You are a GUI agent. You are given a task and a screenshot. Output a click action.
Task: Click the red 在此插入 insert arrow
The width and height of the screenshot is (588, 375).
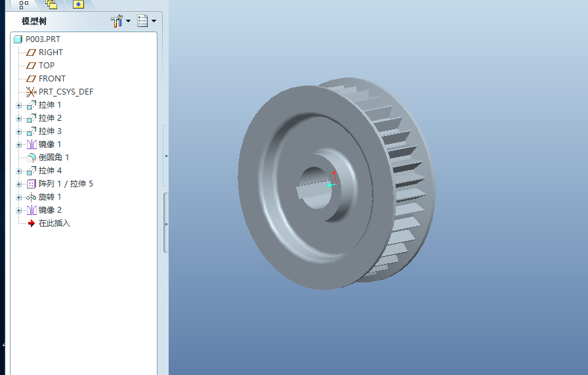coord(31,223)
